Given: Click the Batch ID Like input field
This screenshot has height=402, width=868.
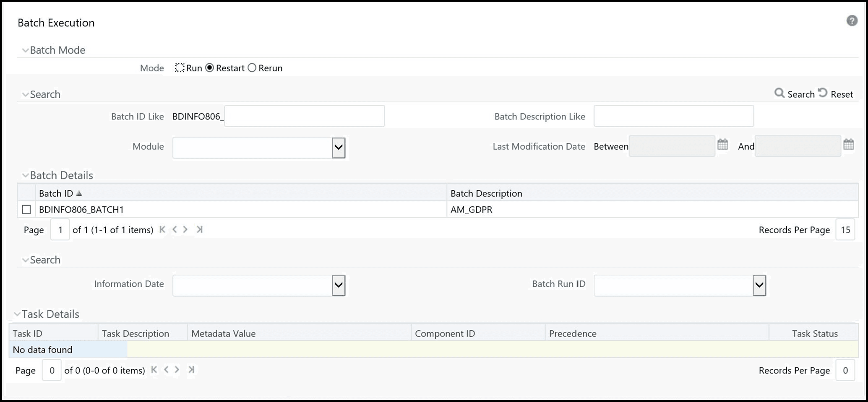Looking at the screenshot, I should click(x=304, y=116).
